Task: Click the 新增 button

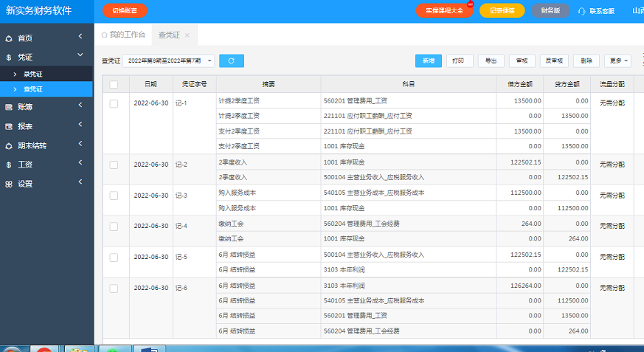Action: 429,61
